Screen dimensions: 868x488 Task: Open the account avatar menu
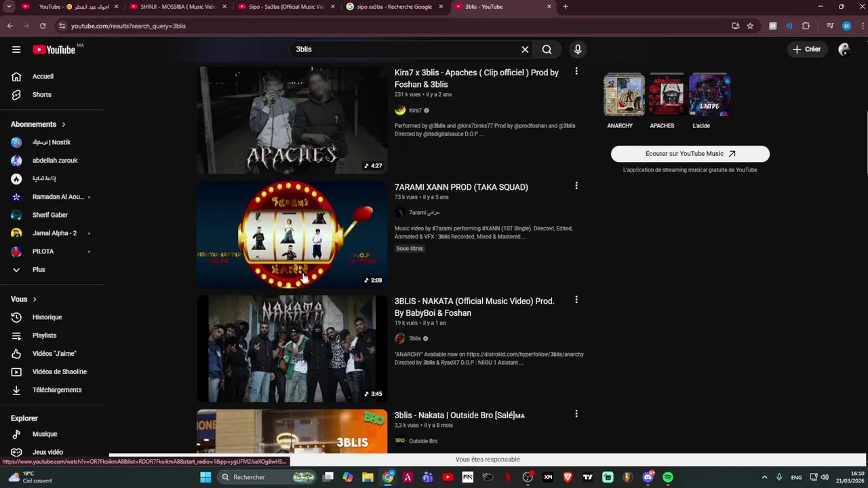844,49
